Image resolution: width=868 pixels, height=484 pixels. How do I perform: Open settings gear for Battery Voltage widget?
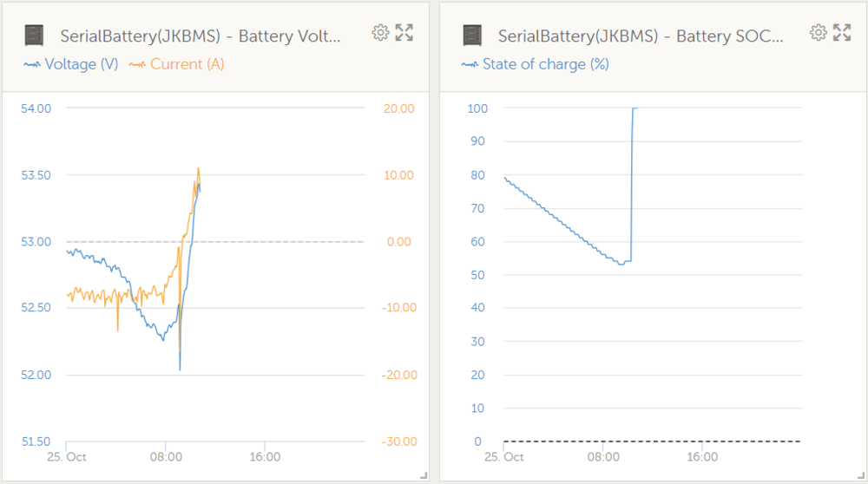[x=380, y=33]
